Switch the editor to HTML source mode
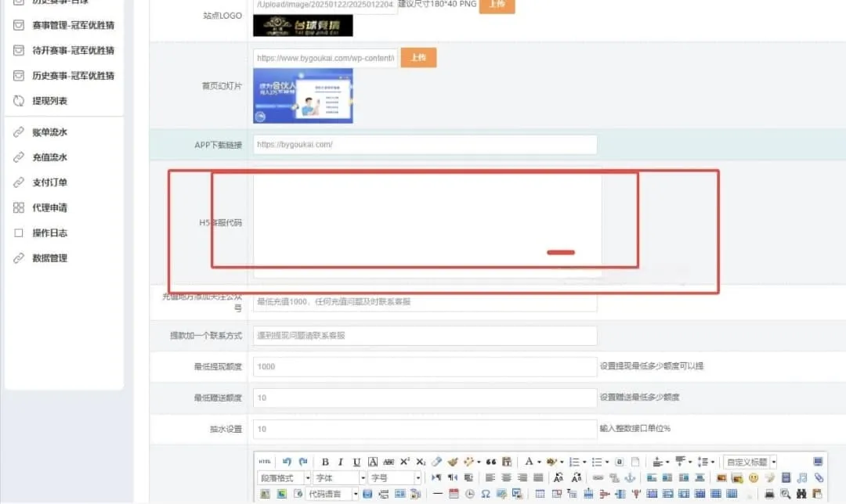The width and height of the screenshot is (846, 504). (265, 462)
